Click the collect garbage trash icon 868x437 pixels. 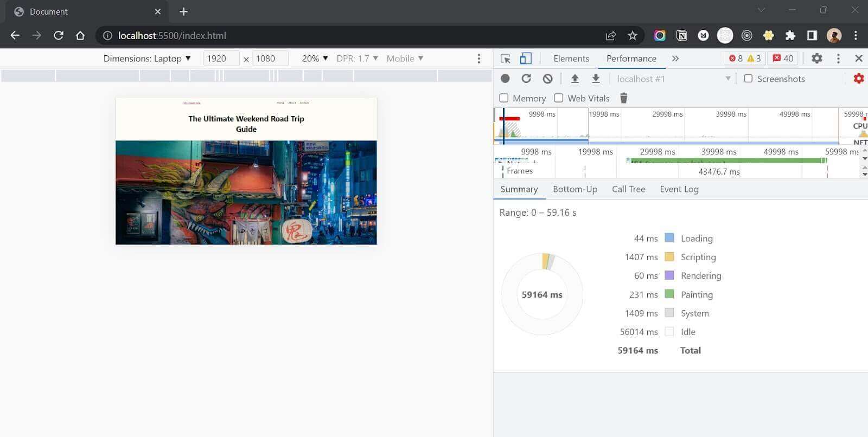tap(623, 98)
